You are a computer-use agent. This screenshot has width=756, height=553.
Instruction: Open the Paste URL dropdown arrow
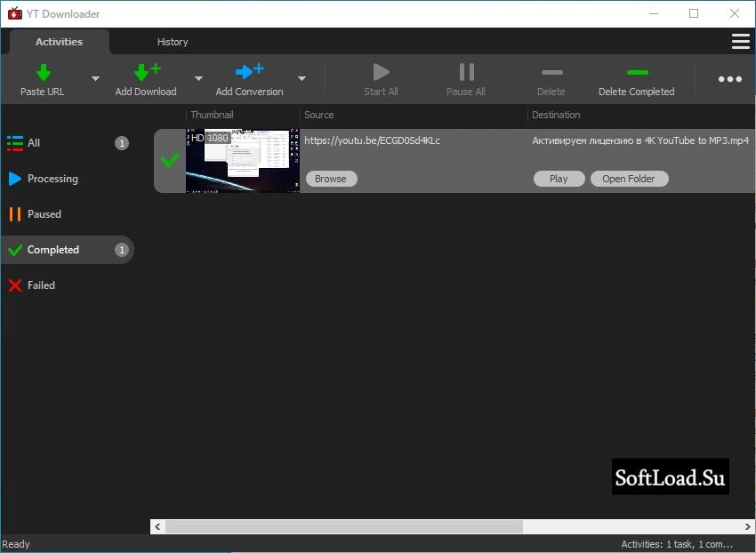click(x=95, y=78)
